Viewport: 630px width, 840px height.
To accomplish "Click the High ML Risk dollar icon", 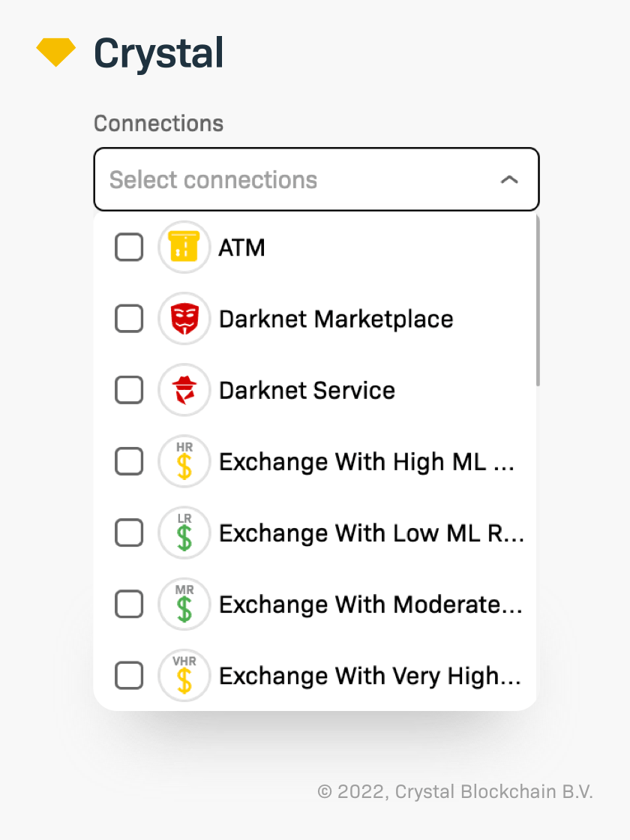I will tap(184, 461).
